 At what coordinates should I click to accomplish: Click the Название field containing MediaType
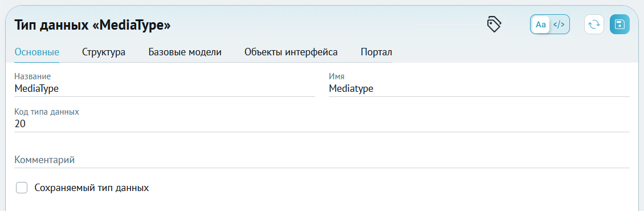(x=165, y=88)
